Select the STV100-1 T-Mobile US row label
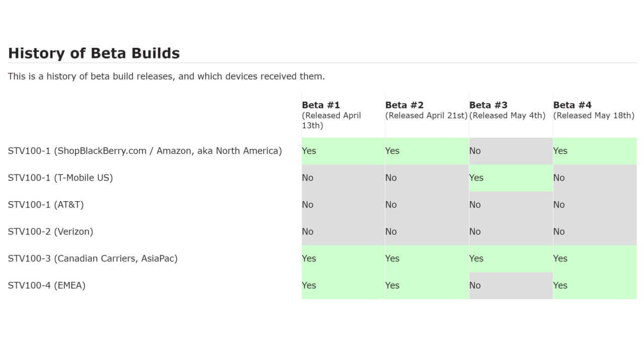Image resolution: width=644 pixels, height=362 pixels. coord(60,178)
